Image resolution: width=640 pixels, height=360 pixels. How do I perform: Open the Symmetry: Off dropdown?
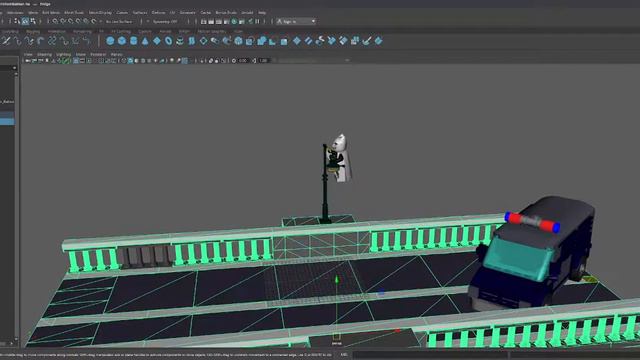point(165,21)
